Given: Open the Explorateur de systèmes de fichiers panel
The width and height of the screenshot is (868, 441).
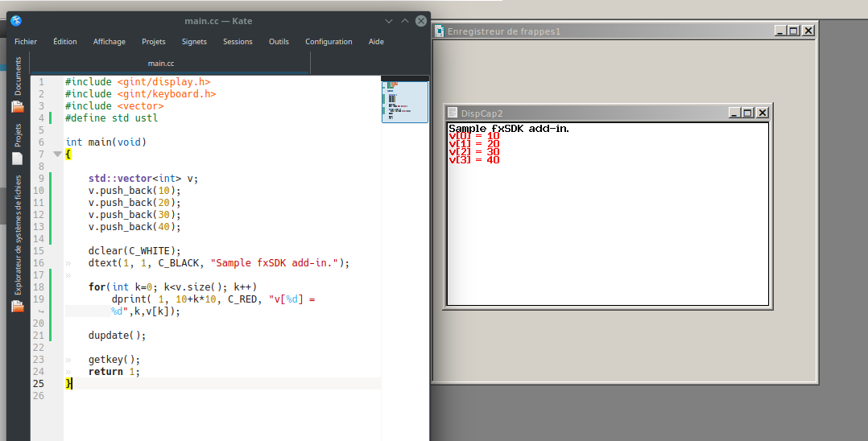Looking at the screenshot, I should [x=18, y=244].
